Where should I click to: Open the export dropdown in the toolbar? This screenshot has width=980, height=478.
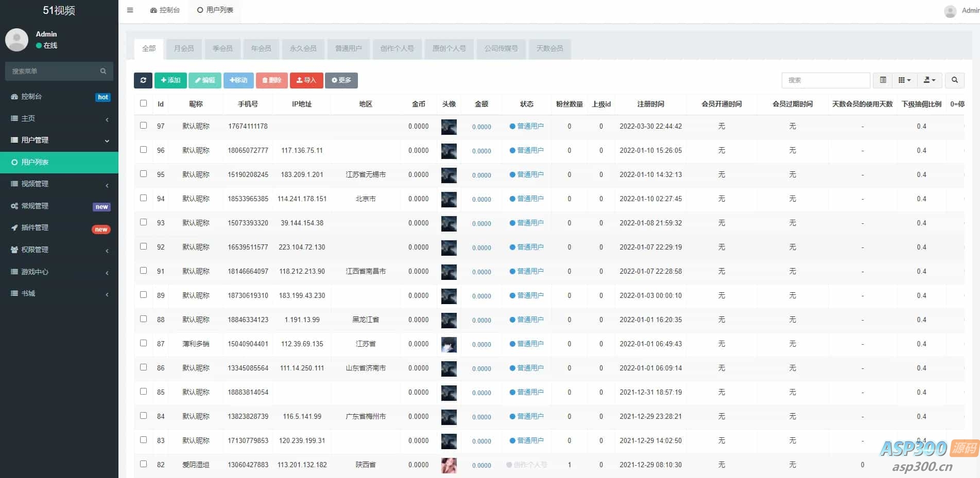click(x=929, y=80)
